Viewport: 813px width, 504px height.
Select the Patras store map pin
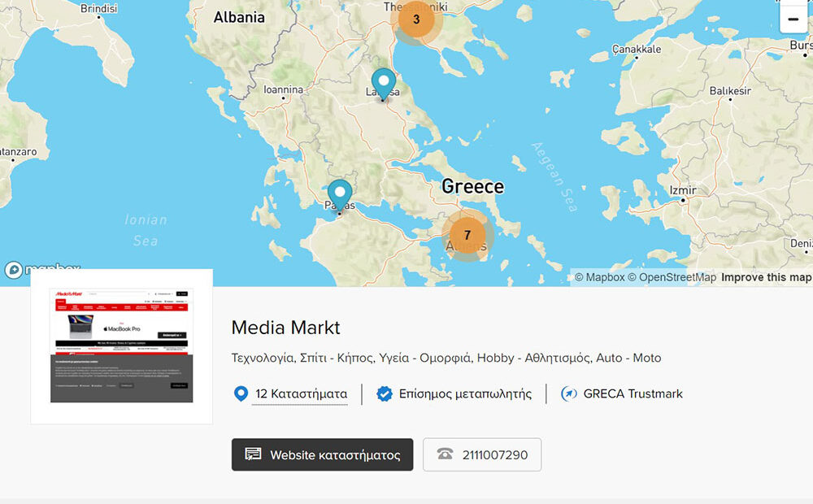(340, 196)
